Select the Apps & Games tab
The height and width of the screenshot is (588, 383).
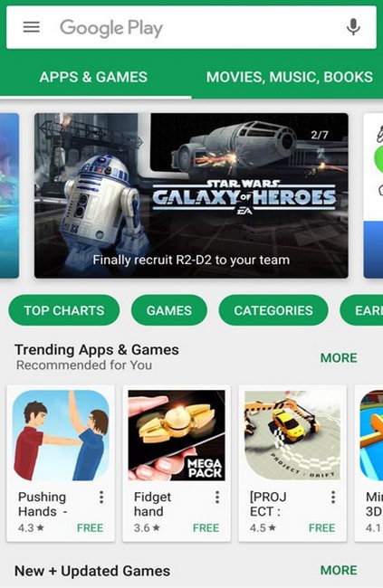coord(93,77)
